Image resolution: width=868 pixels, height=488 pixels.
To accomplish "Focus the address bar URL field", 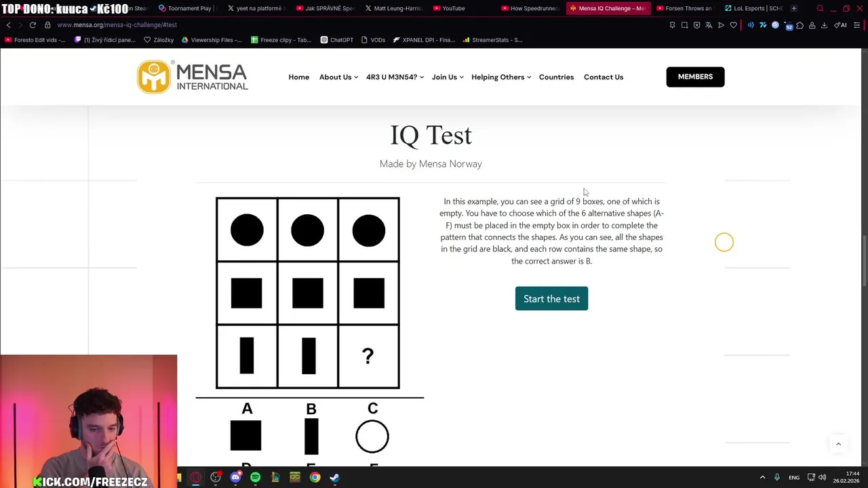I will click(x=117, y=25).
